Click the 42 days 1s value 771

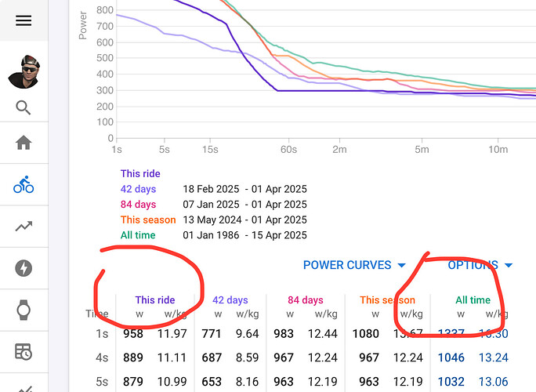[x=212, y=334]
